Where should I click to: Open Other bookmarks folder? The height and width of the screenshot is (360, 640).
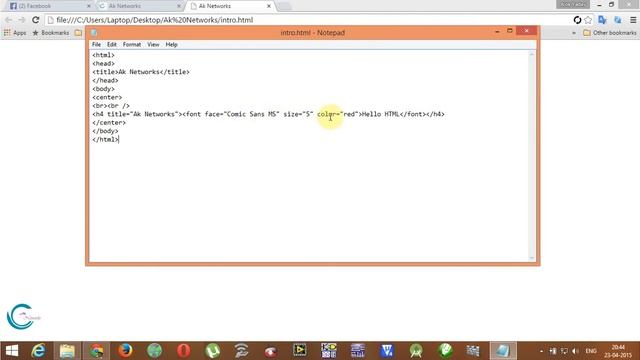610,33
